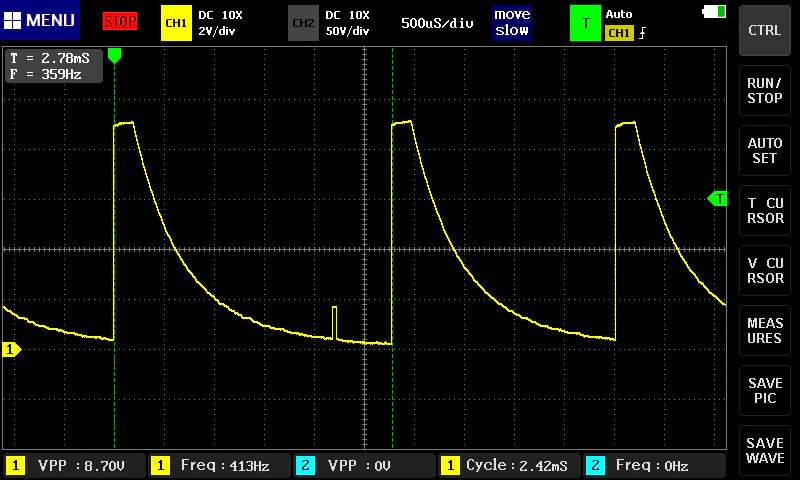Open CH2 DC 10X 50V/div settings

(x=347, y=23)
